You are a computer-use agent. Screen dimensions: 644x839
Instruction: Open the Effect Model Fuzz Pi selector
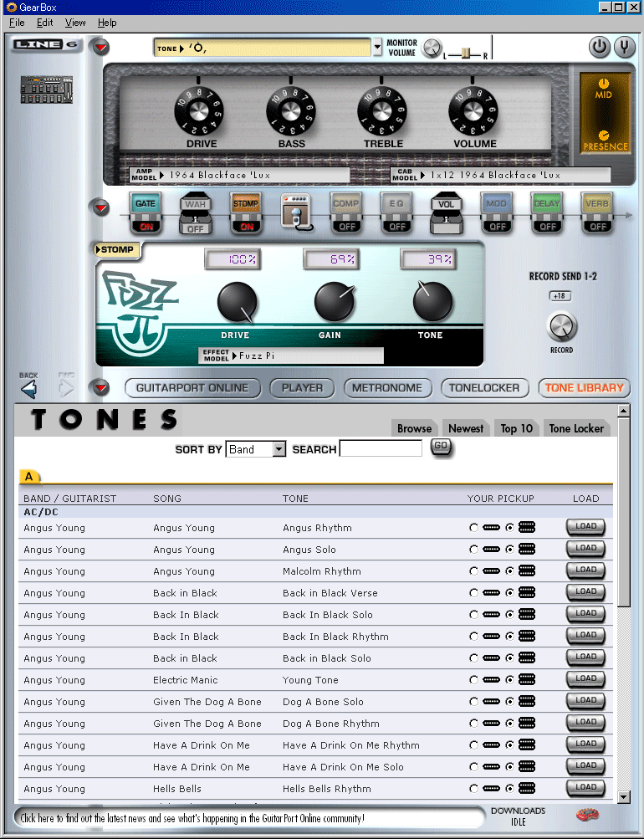point(291,356)
